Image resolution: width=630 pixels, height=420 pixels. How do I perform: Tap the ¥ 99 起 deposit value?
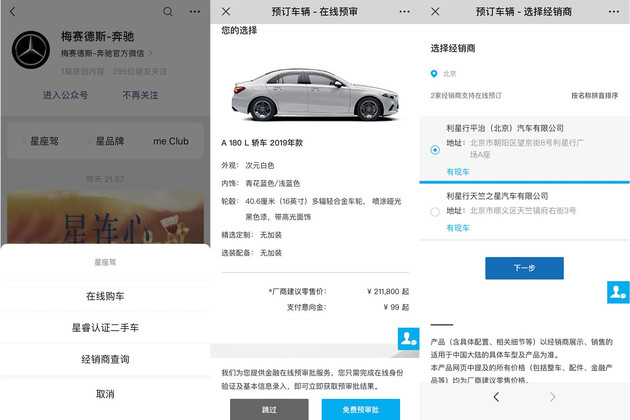tap(396, 307)
